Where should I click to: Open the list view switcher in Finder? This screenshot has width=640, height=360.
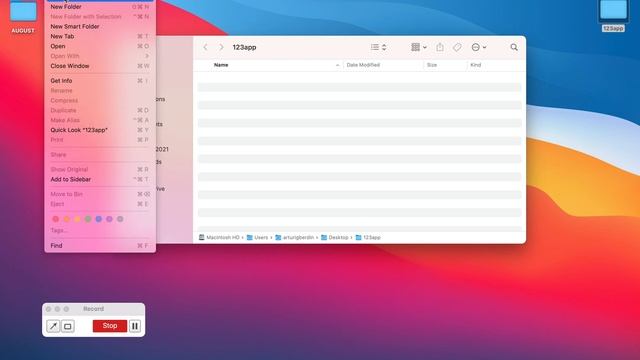(x=378, y=47)
